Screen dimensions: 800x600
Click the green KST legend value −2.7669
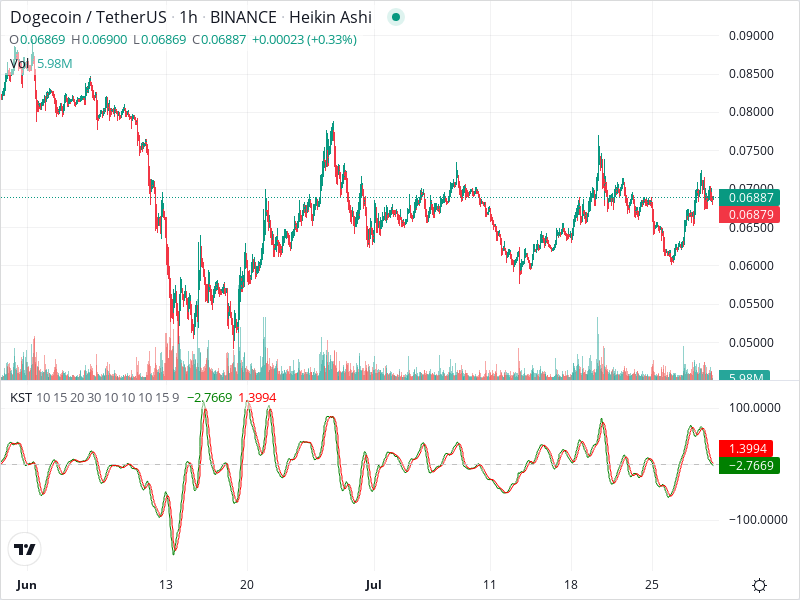coord(210,397)
